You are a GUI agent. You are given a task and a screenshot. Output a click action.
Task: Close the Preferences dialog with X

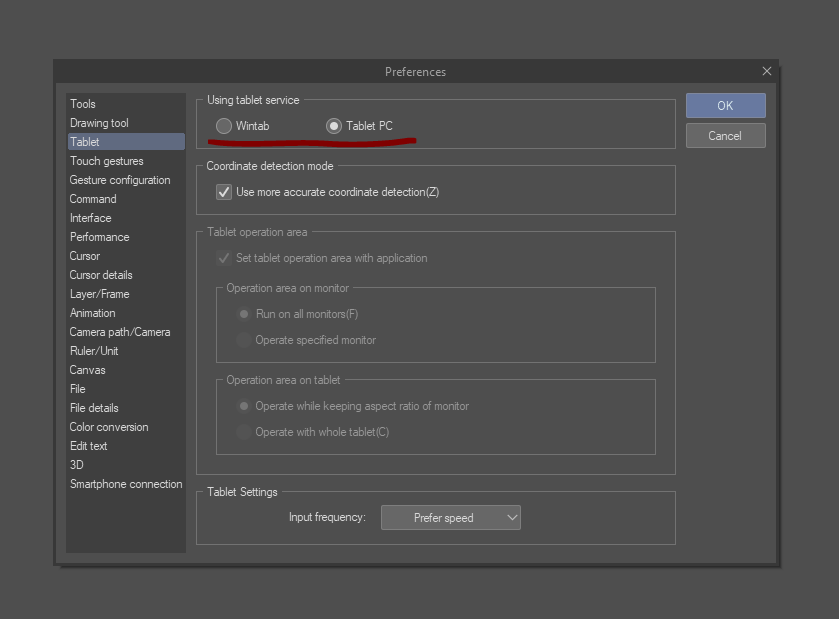pos(767,71)
